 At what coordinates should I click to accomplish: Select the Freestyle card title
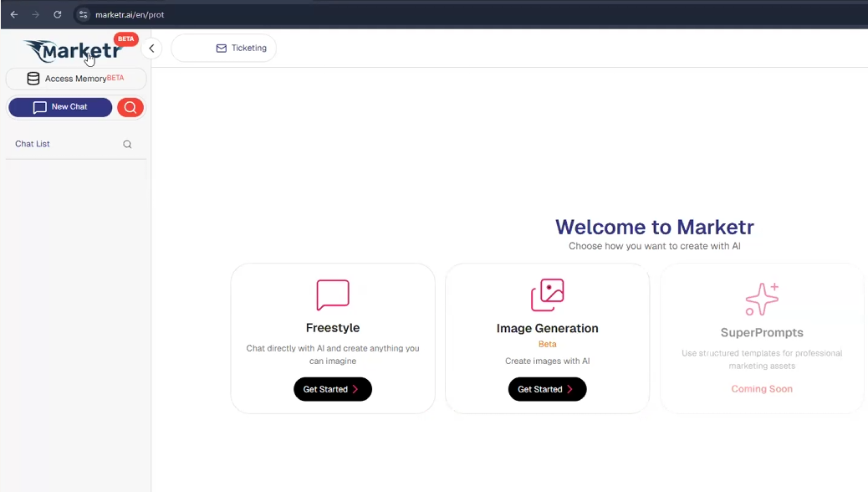(333, 327)
